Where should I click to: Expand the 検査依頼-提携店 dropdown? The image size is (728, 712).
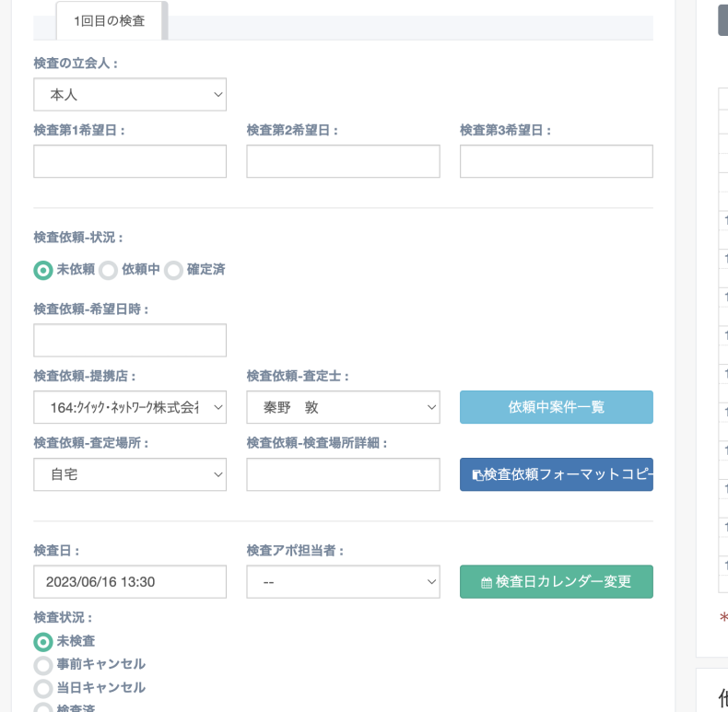[130, 407]
